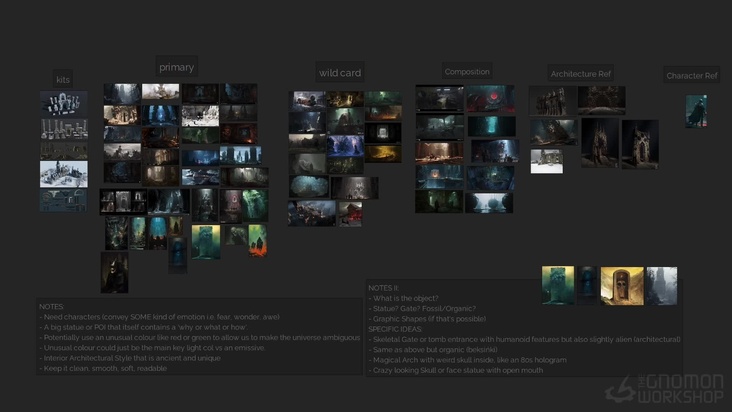Select the orange-red figures image in primary group
732x412 pixels.
click(257, 240)
